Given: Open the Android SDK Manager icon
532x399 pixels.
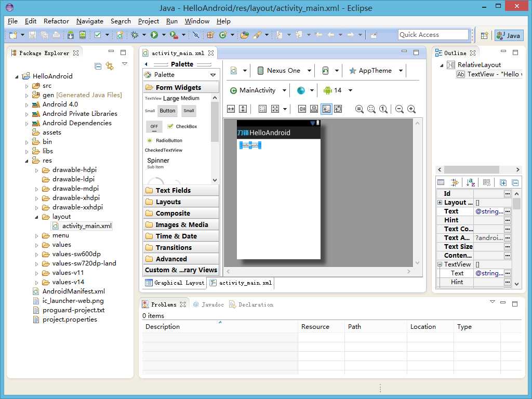Looking at the screenshot, I should [x=71, y=35].
